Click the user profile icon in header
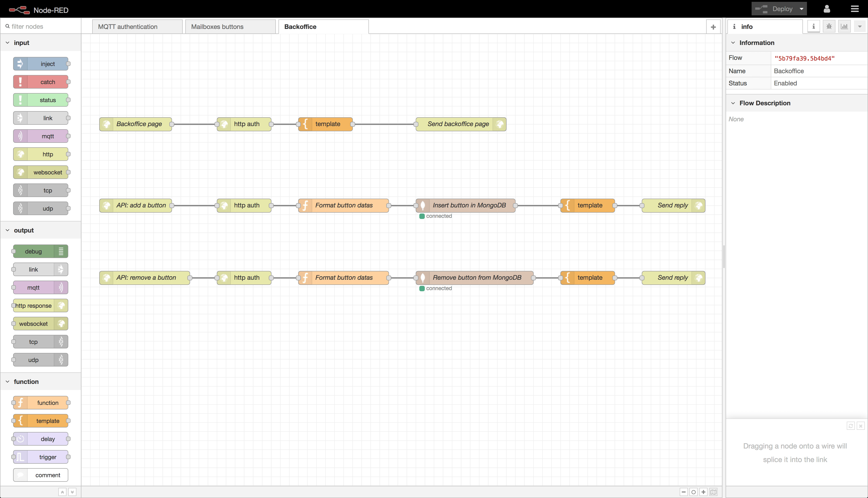The image size is (868, 498). click(x=827, y=9)
